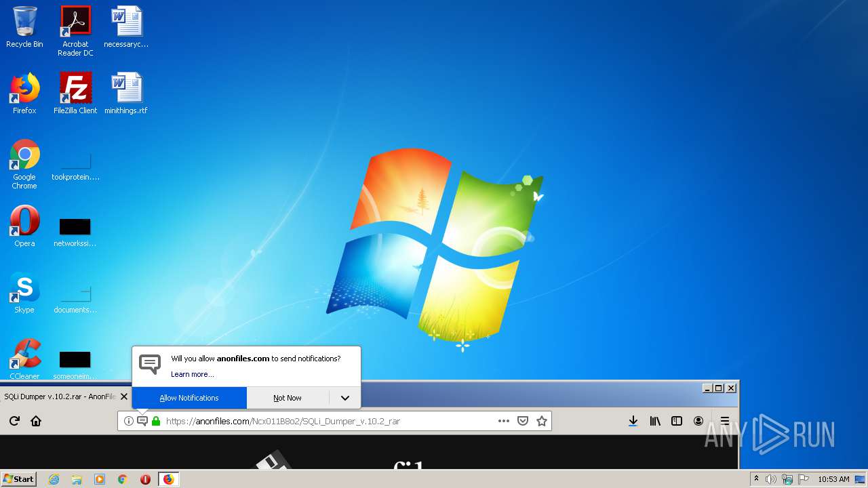Launch the Opera desktop shortcut
868x488 pixels.
click(x=24, y=226)
